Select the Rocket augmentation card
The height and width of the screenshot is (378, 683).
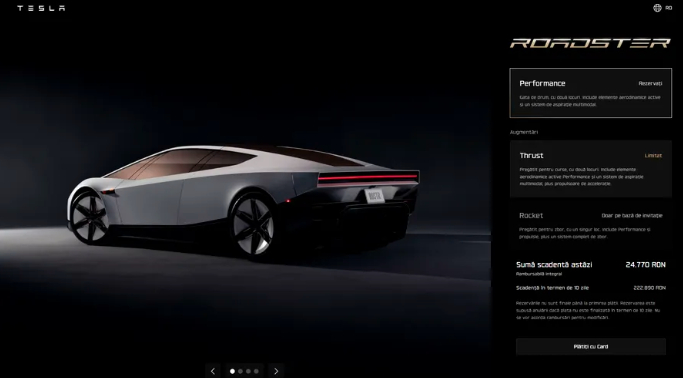click(x=591, y=225)
